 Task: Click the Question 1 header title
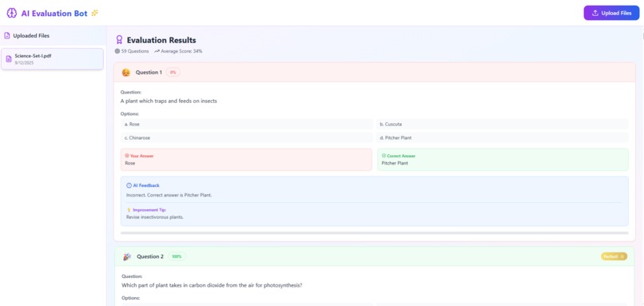pos(149,72)
